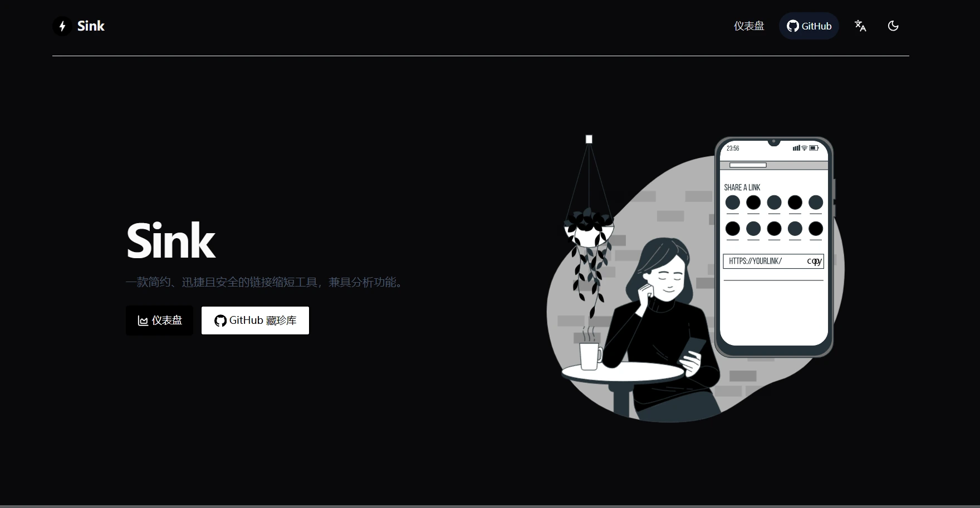Select the HTTPS://YOURLINK/ field in the phone illustration

773,261
